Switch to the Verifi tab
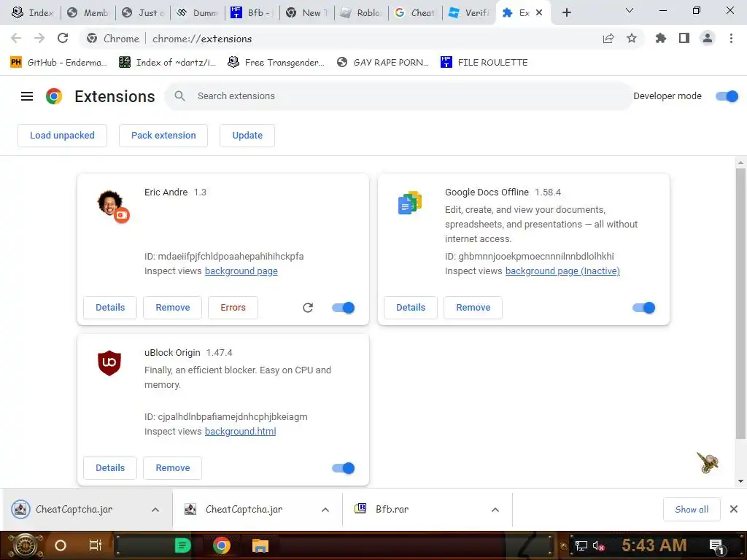Screen dimensions: 747x560 tap(469, 13)
